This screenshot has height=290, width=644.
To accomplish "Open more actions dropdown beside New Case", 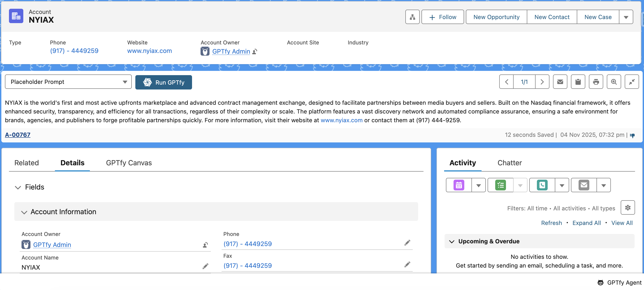I will pos(626,17).
